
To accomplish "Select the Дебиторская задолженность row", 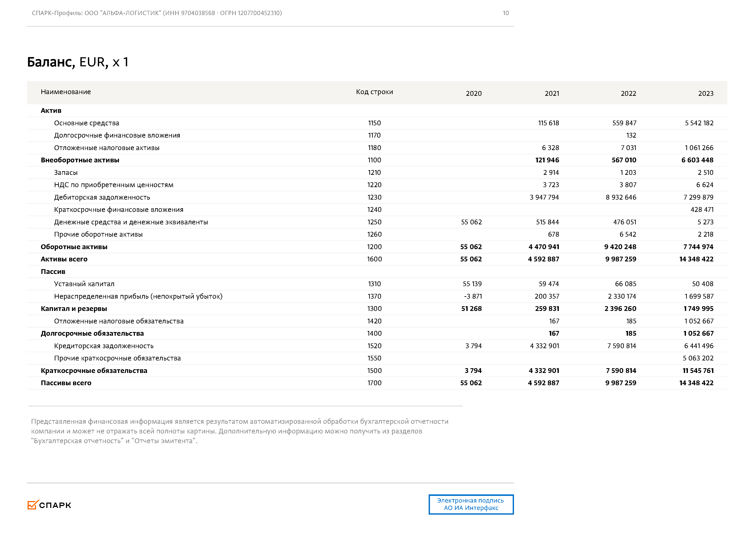I will tap(102, 197).
